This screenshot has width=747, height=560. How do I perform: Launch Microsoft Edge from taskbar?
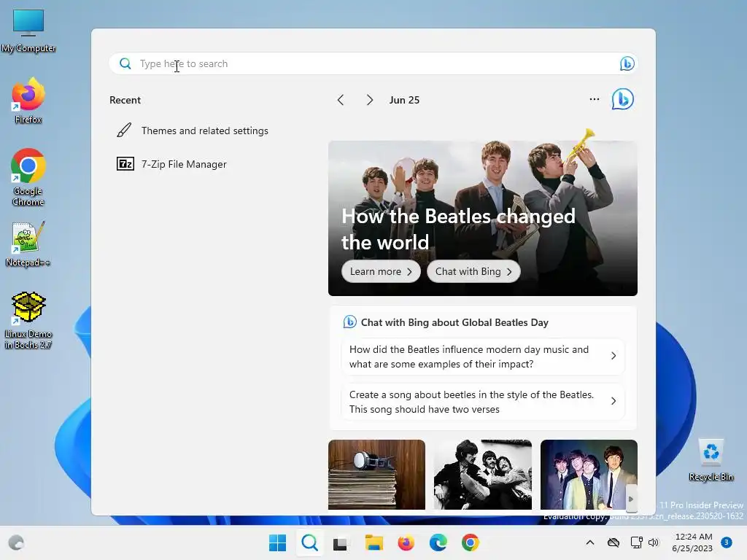[x=438, y=542]
